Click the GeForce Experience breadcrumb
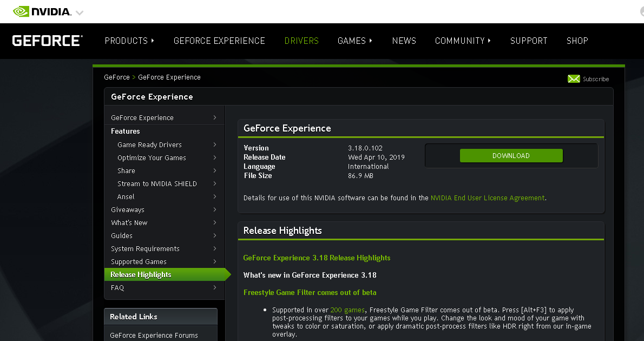This screenshot has width=644, height=341. click(x=169, y=77)
